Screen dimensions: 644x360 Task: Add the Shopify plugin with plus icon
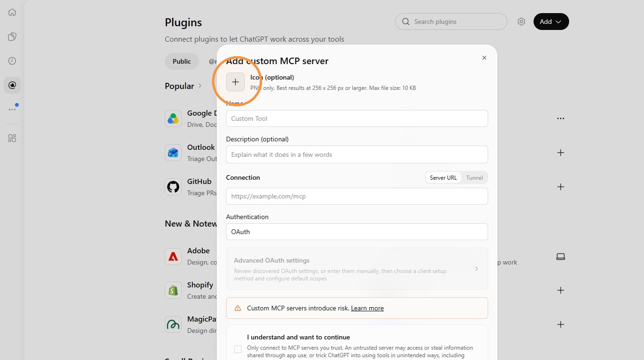561,290
